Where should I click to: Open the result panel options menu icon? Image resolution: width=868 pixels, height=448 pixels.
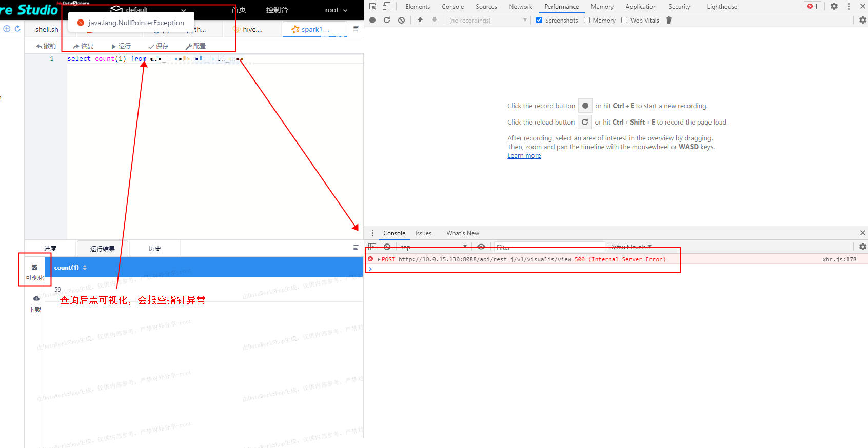pos(356,248)
